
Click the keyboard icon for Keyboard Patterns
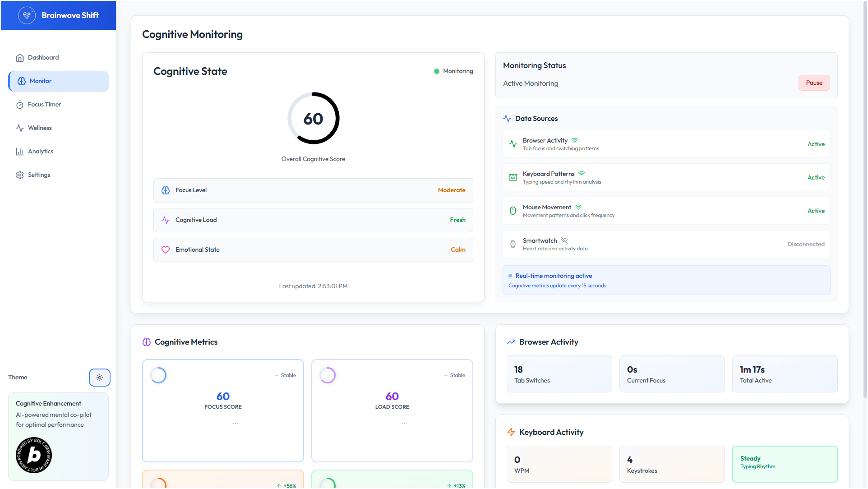513,177
